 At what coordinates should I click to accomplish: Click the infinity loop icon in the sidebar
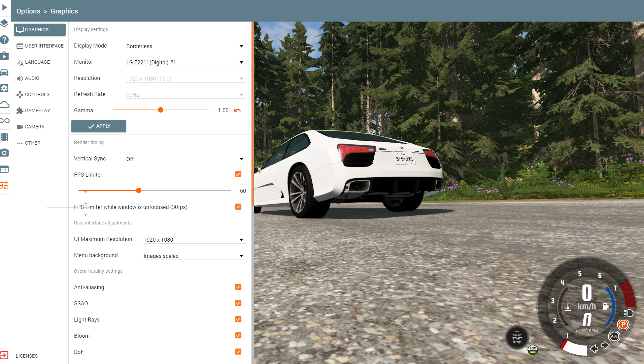pyautogui.click(x=4, y=121)
